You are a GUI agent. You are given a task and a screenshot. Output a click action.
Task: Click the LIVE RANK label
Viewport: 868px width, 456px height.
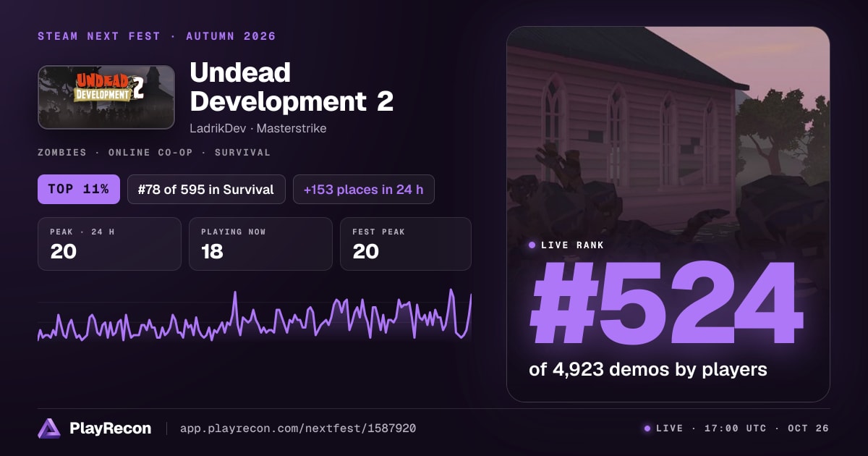pyautogui.click(x=572, y=245)
